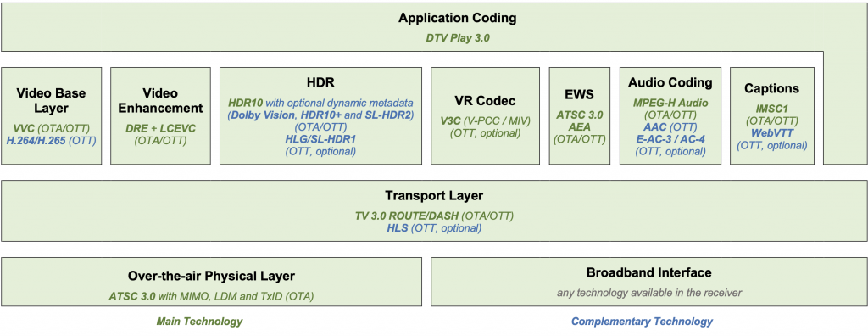Click the H.264/H.265 (OTT) entry

51,140
